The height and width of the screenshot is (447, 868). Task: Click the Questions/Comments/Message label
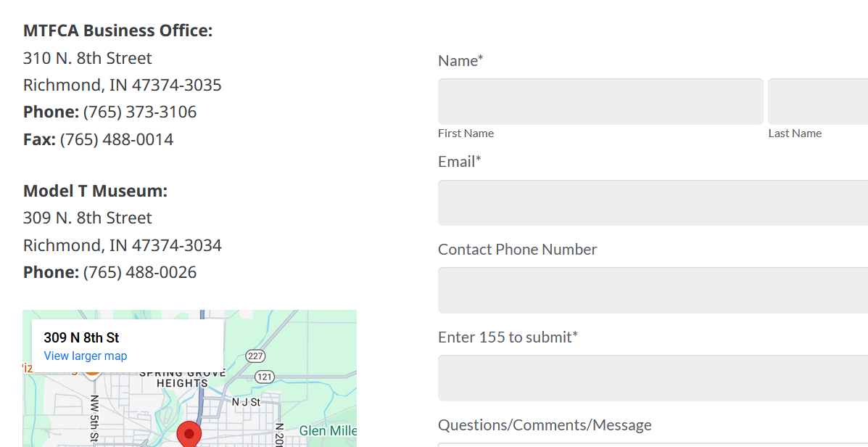(545, 425)
